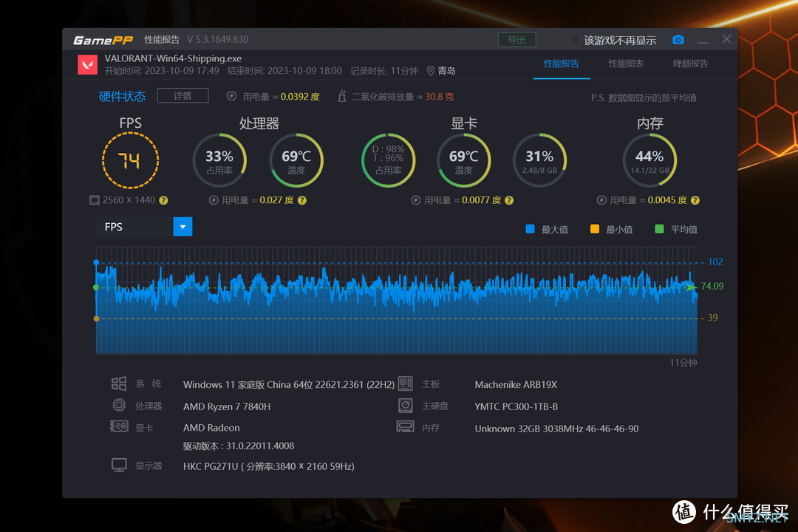Click the GPU memory 31% gauge

(539, 160)
